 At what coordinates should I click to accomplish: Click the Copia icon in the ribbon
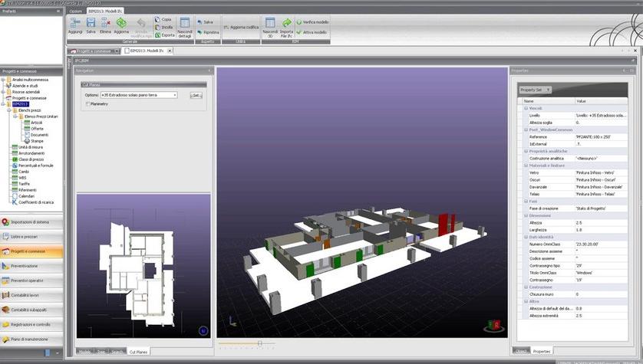tap(157, 19)
